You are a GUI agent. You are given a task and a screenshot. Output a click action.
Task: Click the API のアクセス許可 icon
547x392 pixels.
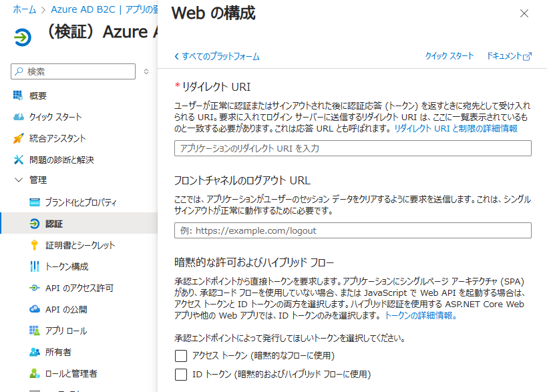point(35,288)
